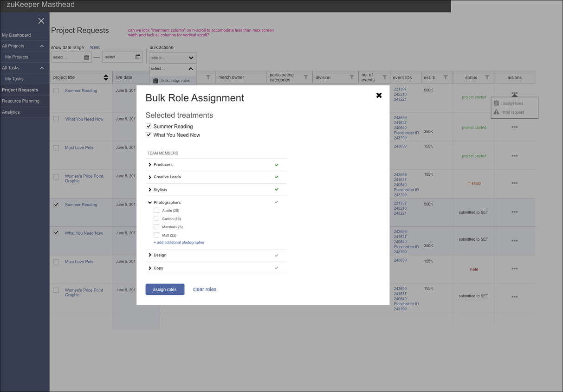Viewport: 563px width, 392px height.
Task: Expand the Producers team section
Action: (149, 164)
